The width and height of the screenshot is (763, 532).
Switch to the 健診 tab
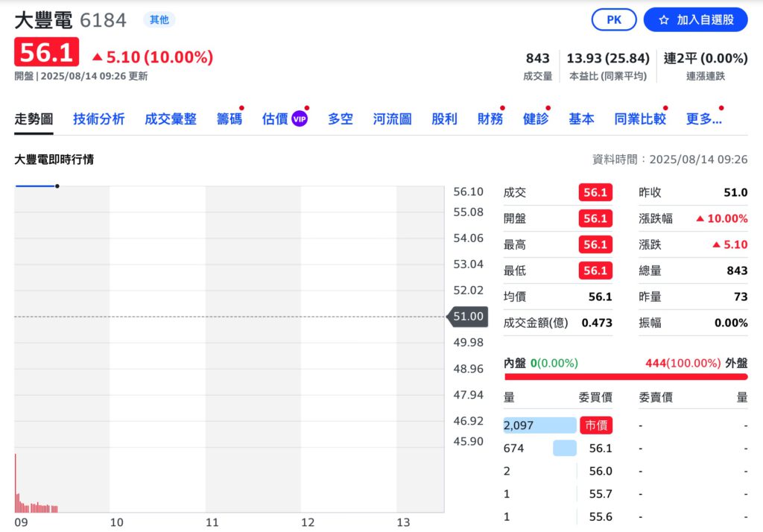pos(536,118)
